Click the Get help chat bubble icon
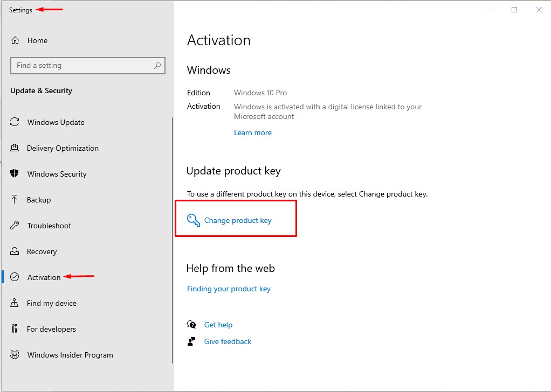This screenshot has width=551, height=392. coord(191,325)
